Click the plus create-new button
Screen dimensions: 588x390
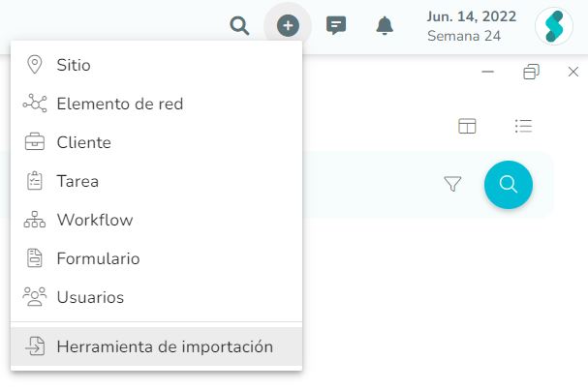point(288,25)
